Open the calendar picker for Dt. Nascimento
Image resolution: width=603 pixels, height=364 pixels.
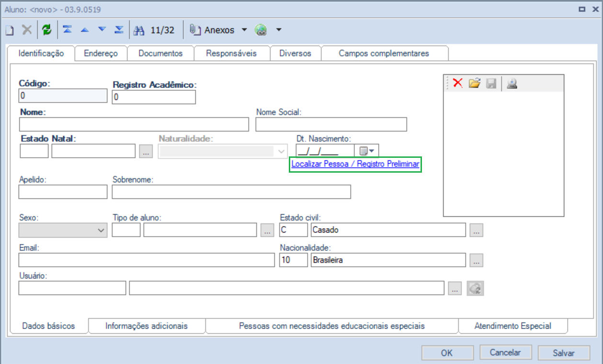(367, 151)
